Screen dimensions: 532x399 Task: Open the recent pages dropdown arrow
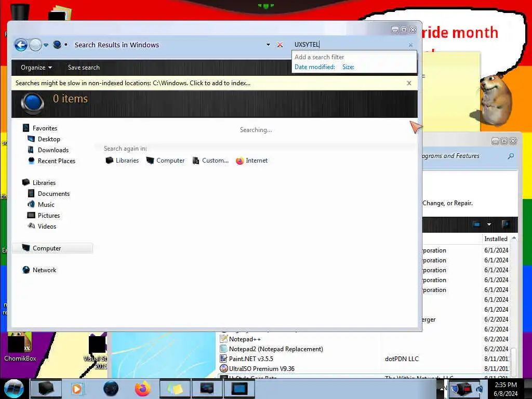(46, 45)
